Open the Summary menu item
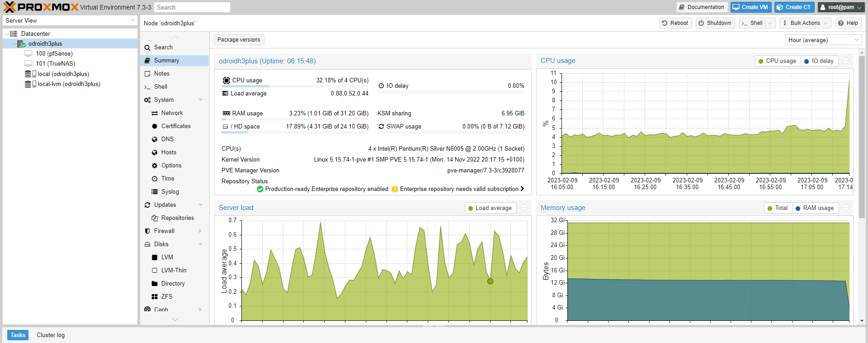The image size is (868, 343). click(175, 61)
